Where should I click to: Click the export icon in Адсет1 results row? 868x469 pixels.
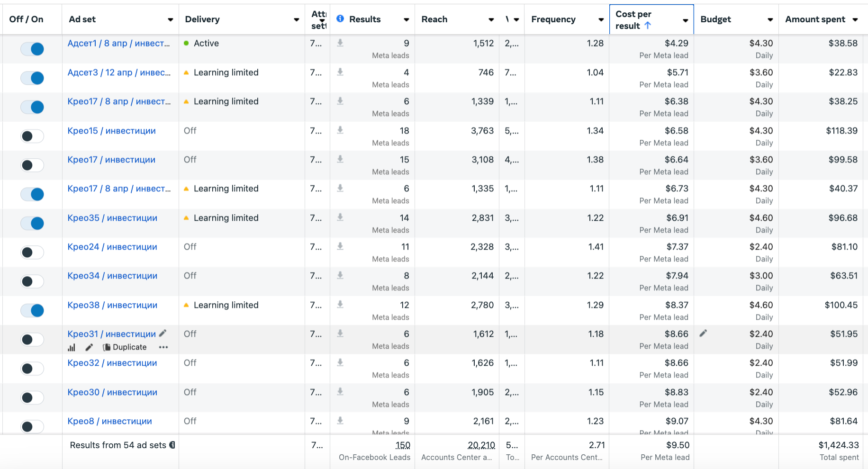click(340, 43)
